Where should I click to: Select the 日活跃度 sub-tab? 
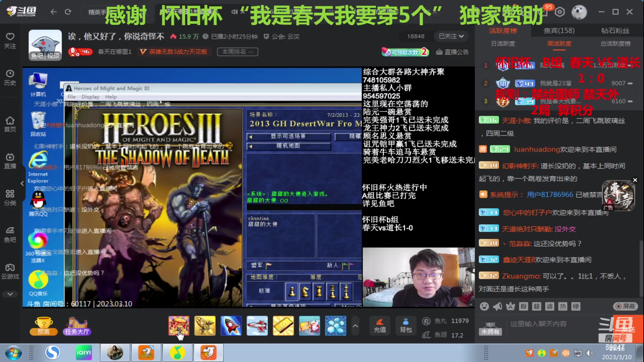coord(503,44)
